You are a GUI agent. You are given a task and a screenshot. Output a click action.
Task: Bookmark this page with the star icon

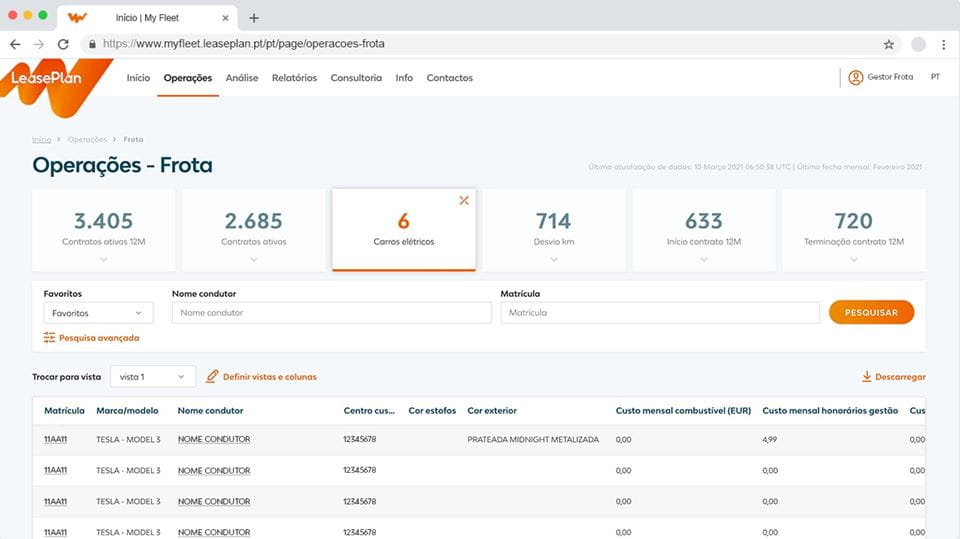pyautogui.click(x=888, y=44)
